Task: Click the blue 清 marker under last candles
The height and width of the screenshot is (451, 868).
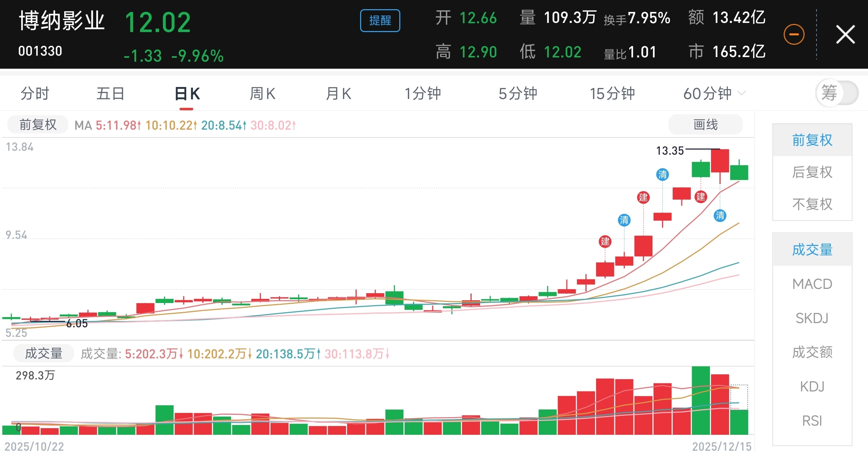Action: click(720, 215)
